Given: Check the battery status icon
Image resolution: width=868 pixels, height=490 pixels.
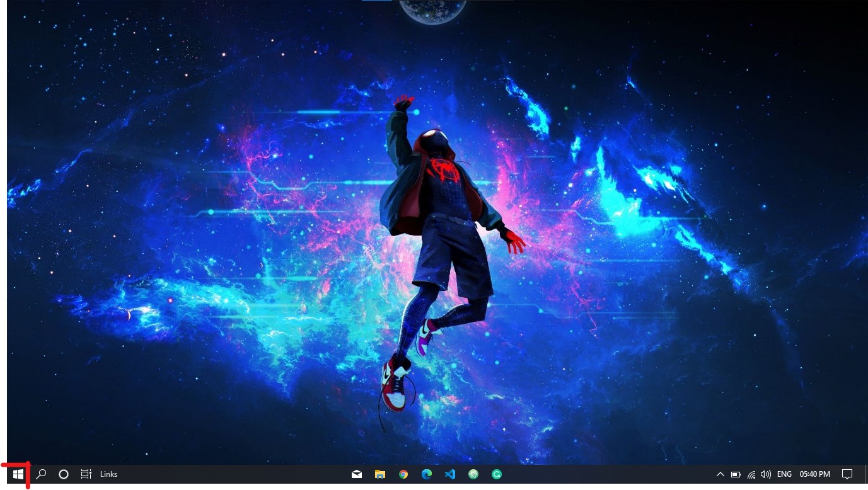Looking at the screenshot, I should [x=736, y=474].
